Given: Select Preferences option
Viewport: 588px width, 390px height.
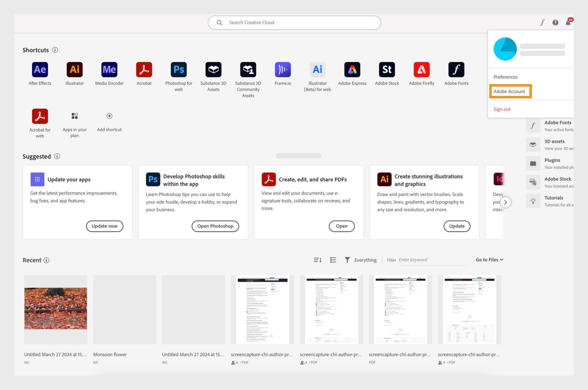Looking at the screenshot, I should tap(505, 77).
